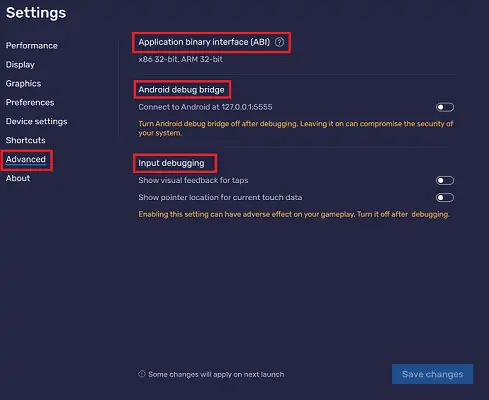This screenshot has height=400, width=489.
Task: Click the ABI help question mark icon
Action: [x=279, y=42]
